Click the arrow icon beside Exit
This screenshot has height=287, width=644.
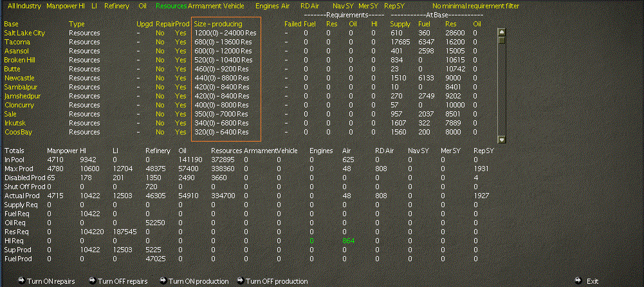578,281
